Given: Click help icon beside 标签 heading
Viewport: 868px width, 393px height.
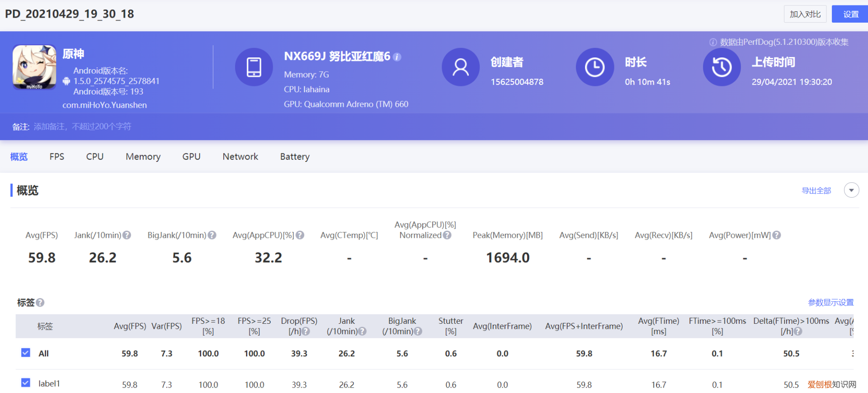Looking at the screenshot, I should tap(40, 303).
